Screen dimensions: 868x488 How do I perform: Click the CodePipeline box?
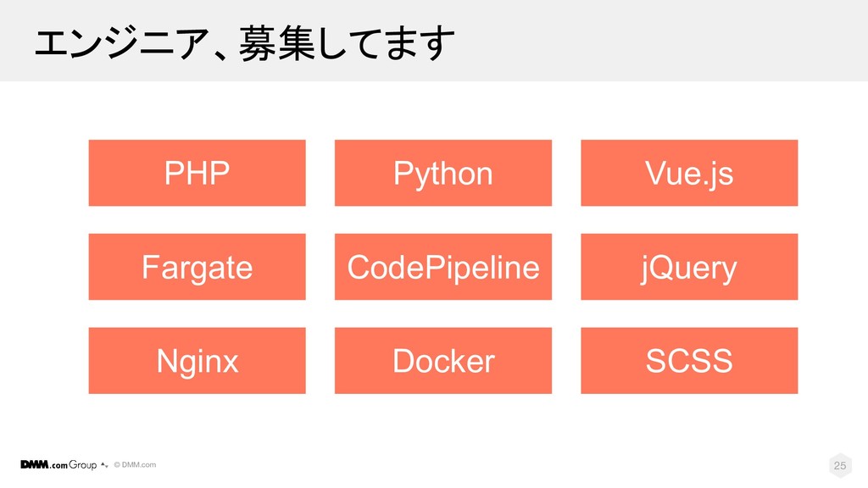pos(442,267)
